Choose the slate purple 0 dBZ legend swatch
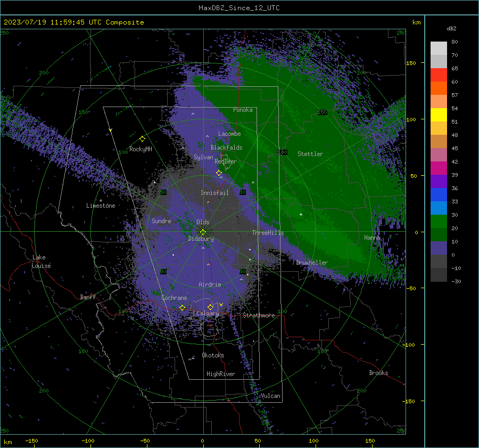Screen dimensions: 479x448 click(439, 248)
